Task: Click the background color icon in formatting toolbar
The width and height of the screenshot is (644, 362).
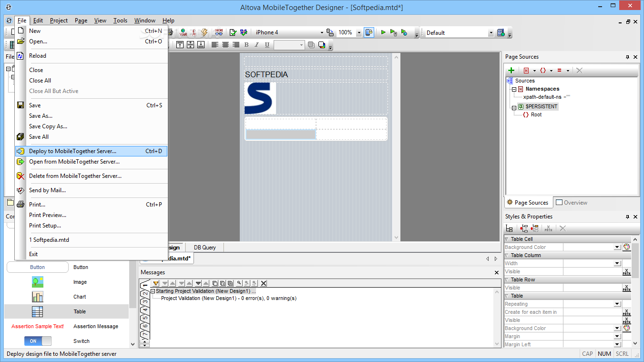Action: (x=322, y=45)
